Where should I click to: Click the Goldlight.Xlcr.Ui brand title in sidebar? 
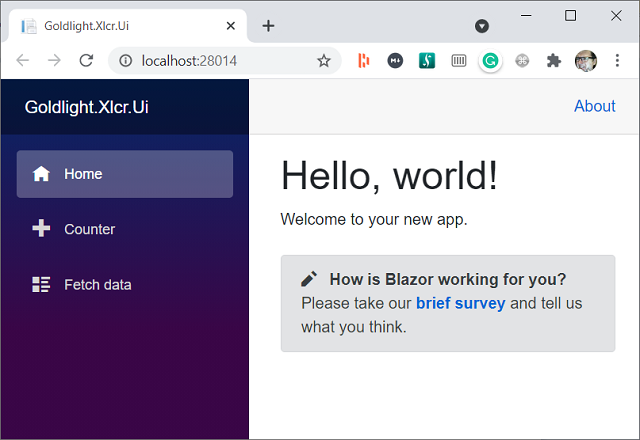tap(87, 107)
